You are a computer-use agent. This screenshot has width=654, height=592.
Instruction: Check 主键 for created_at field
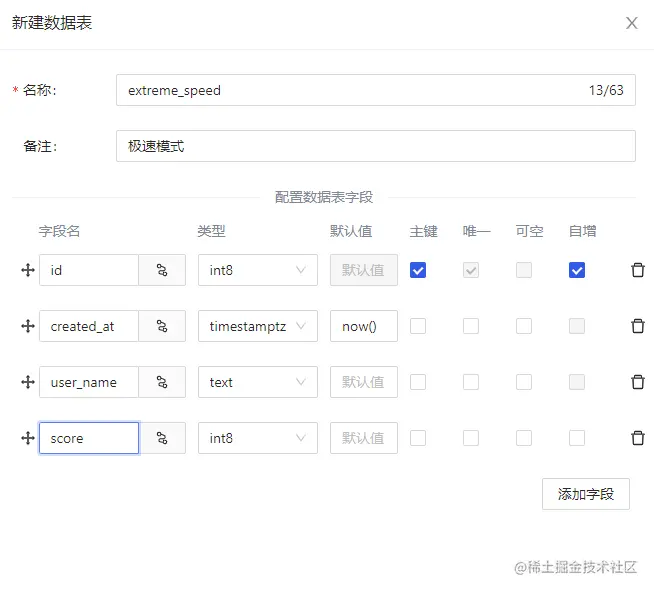[x=418, y=326]
